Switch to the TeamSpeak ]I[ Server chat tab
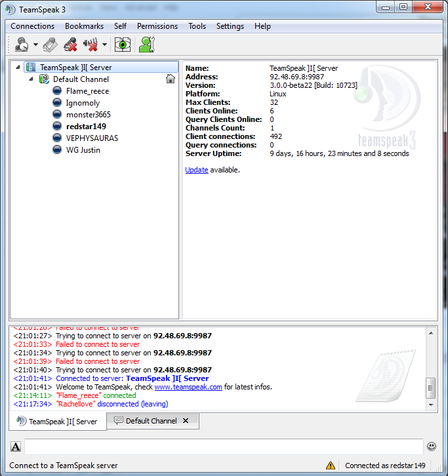 tap(58, 422)
